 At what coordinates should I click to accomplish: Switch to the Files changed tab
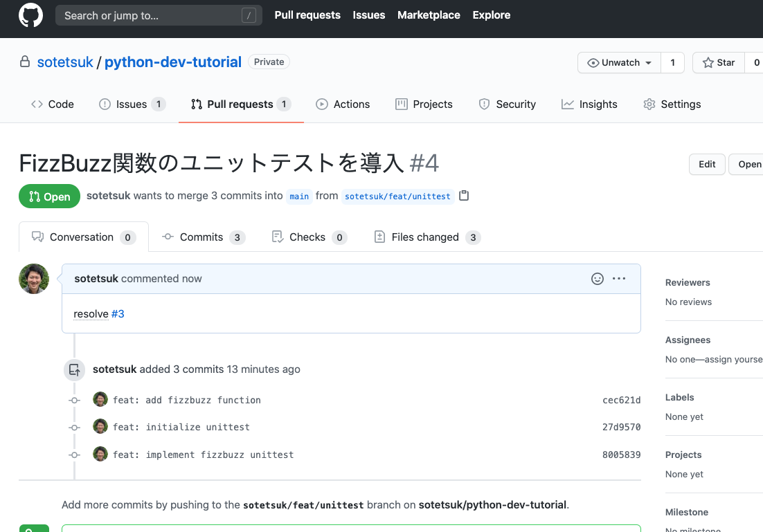coord(427,237)
